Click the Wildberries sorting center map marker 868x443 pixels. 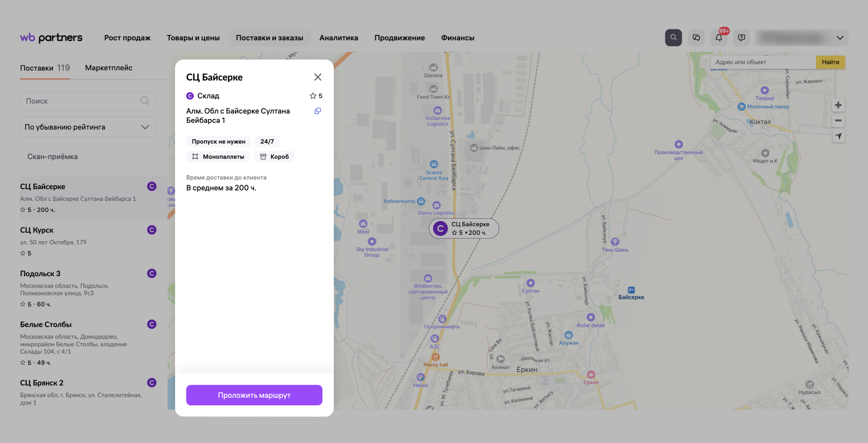428,278
